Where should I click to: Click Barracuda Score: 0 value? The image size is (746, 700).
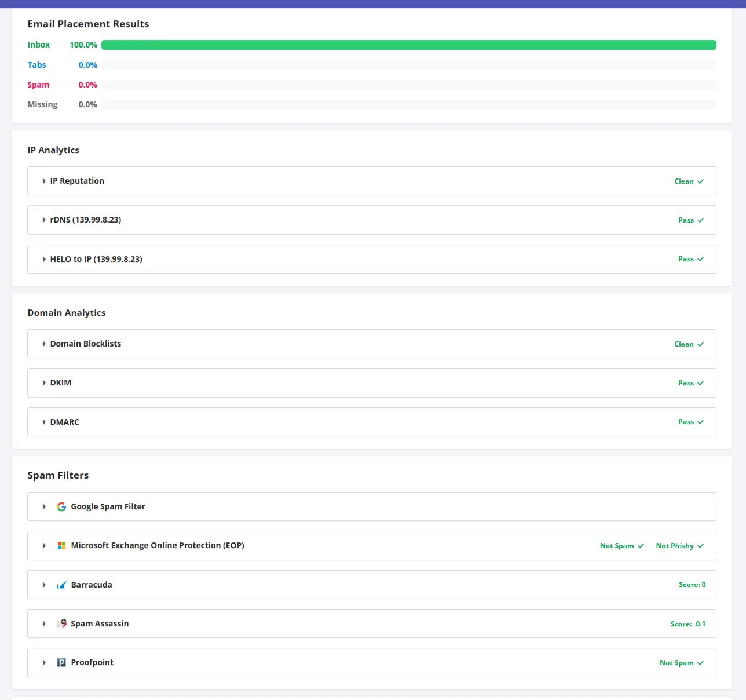click(692, 585)
